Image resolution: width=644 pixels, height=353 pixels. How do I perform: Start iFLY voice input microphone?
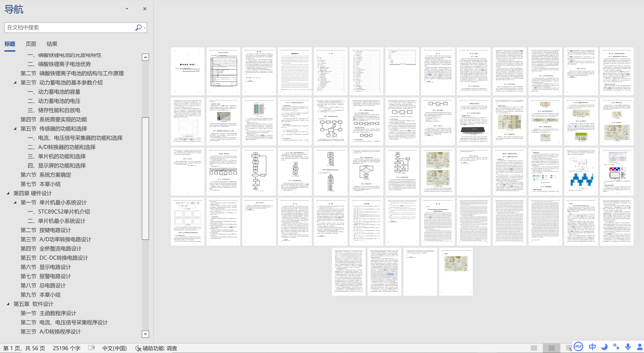[x=628, y=347]
